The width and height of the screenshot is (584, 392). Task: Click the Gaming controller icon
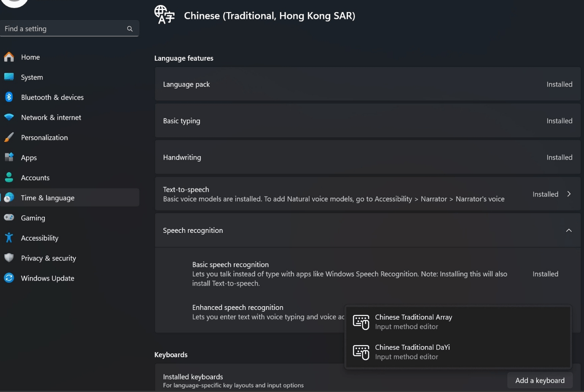(x=9, y=218)
